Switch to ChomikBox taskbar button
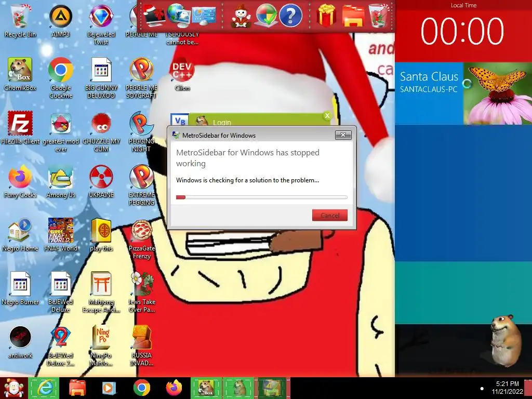The width and height of the screenshot is (532, 399). tap(206, 388)
